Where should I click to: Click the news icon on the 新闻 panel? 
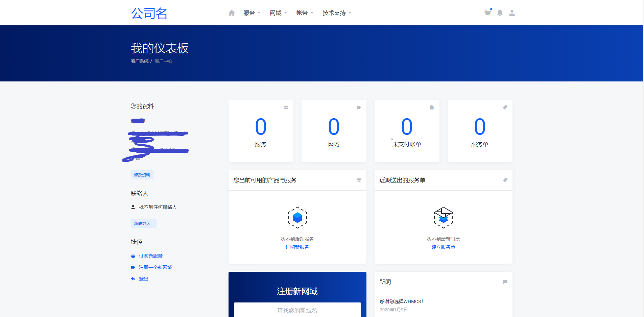point(505,282)
